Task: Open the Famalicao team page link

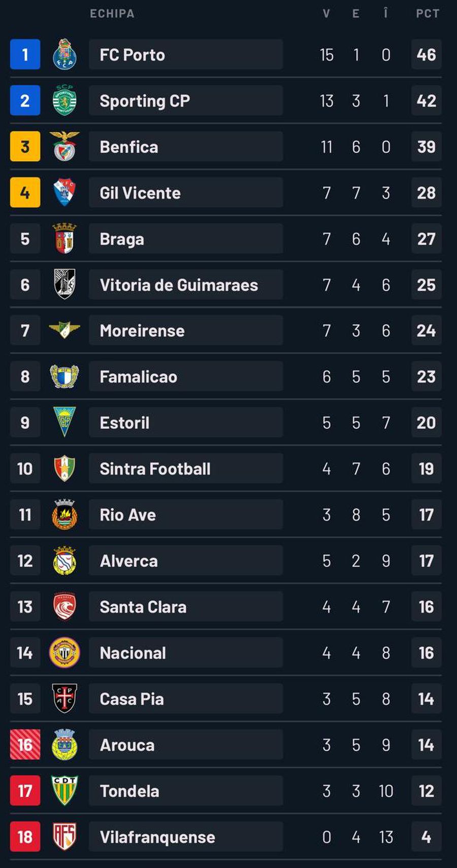Action: (x=138, y=377)
